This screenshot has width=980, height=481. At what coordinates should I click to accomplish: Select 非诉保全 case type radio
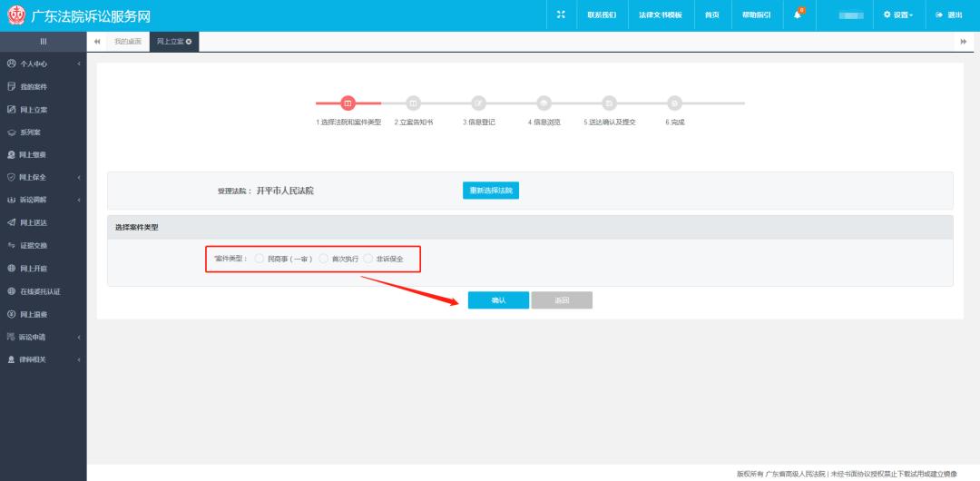[368, 259]
